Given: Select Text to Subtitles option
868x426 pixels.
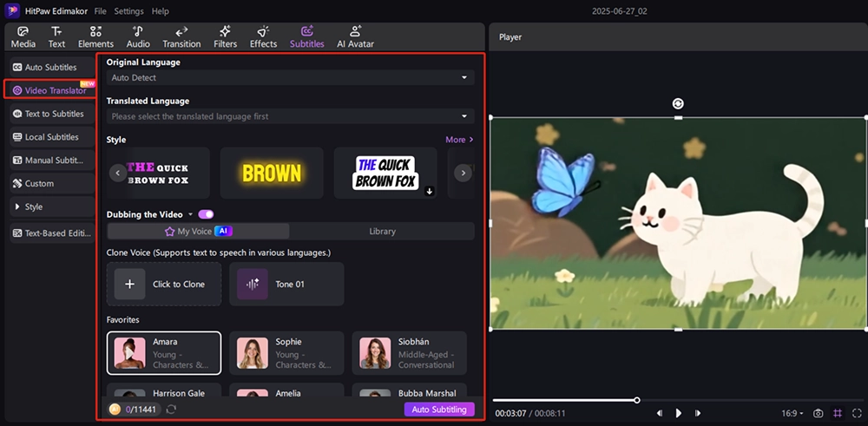Looking at the screenshot, I should coord(52,114).
